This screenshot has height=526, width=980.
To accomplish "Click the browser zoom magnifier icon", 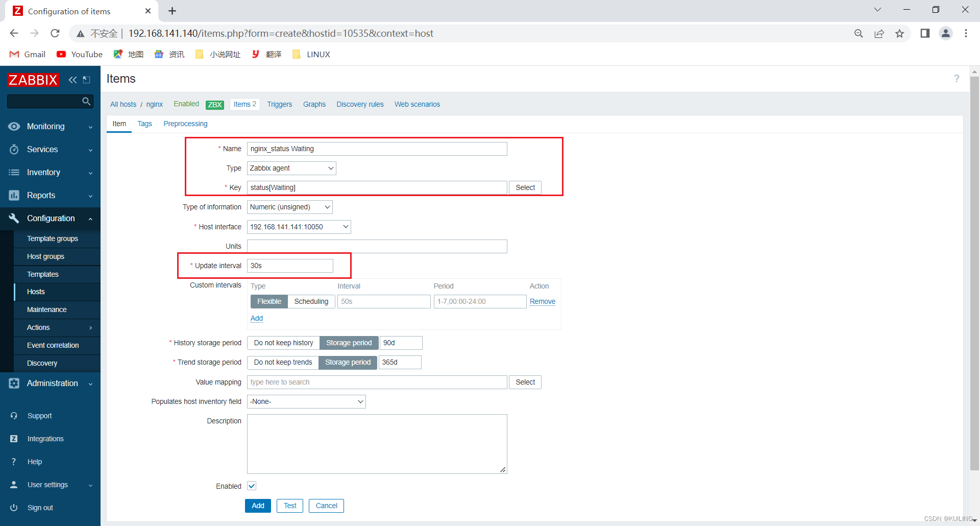I will (859, 33).
